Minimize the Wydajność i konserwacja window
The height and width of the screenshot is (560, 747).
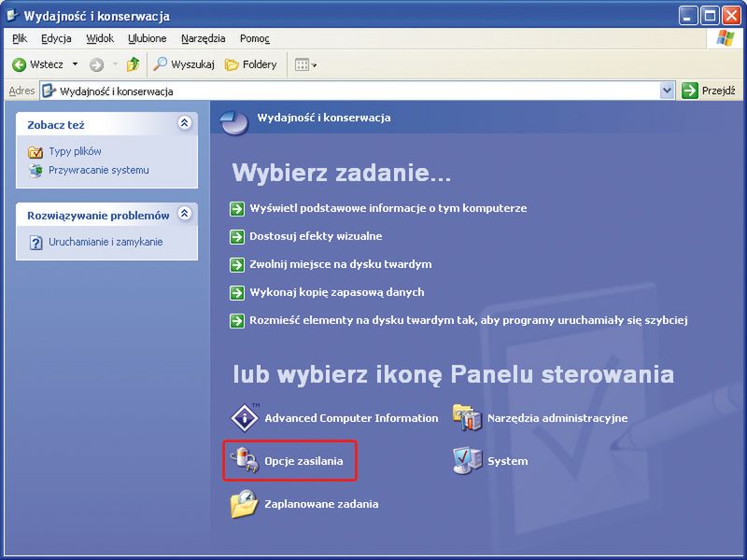coord(687,16)
